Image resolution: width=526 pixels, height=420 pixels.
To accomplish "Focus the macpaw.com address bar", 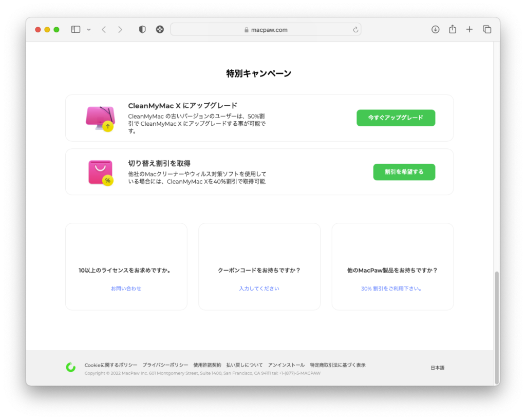I will pyautogui.click(x=266, y=29).
